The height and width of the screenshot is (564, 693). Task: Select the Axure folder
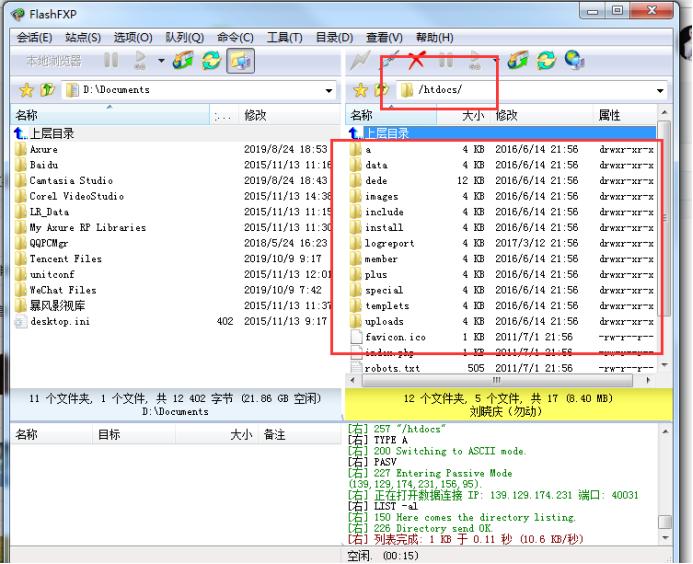(43, 149)
